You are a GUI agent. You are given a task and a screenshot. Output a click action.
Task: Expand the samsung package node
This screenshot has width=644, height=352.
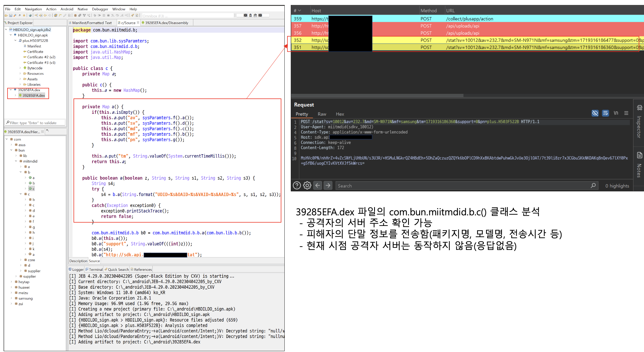click(11, 298)
